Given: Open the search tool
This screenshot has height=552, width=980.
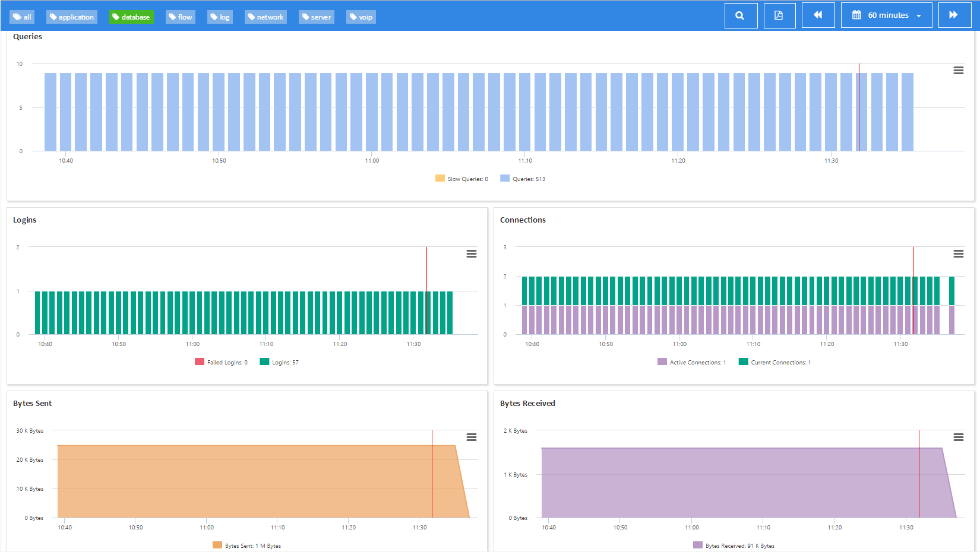Looking at the screenshot, I should click(741, 15).
